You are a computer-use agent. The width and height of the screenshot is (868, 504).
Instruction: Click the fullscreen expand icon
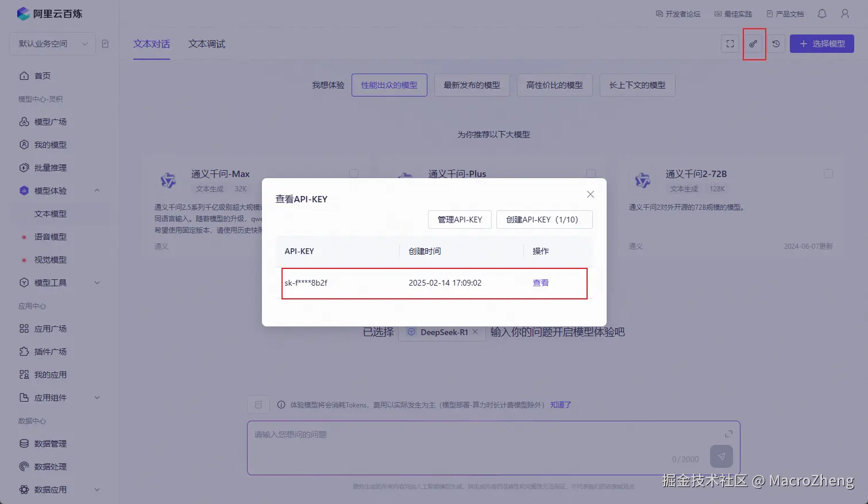(x=730, y=44)
